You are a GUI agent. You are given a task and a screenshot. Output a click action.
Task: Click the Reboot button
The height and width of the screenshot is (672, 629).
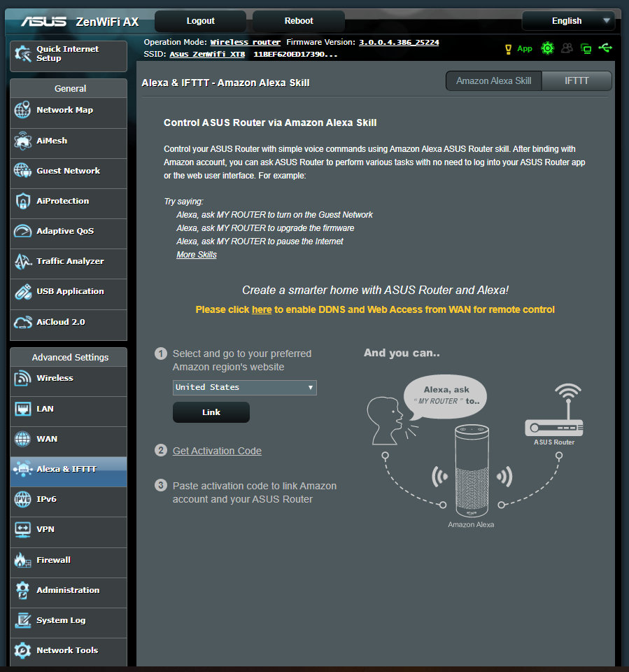[x=299, y=21]
